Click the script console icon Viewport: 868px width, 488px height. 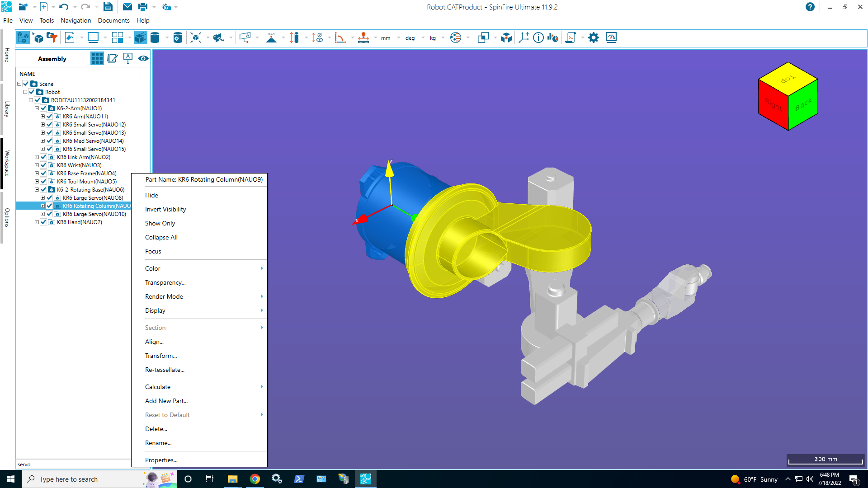pos(571,38)
